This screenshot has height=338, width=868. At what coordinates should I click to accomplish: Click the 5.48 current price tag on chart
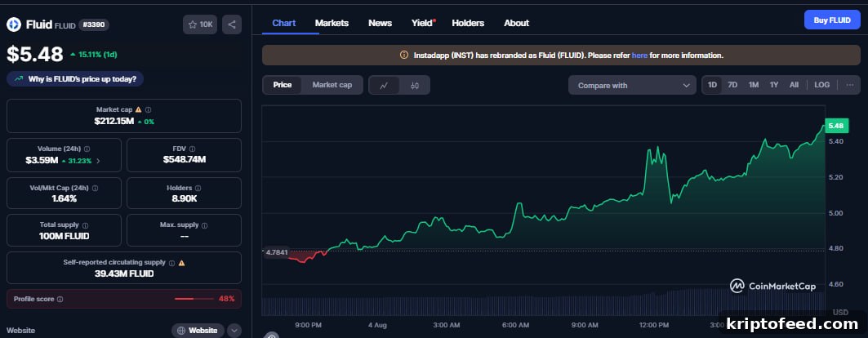(x=836, y=126)
